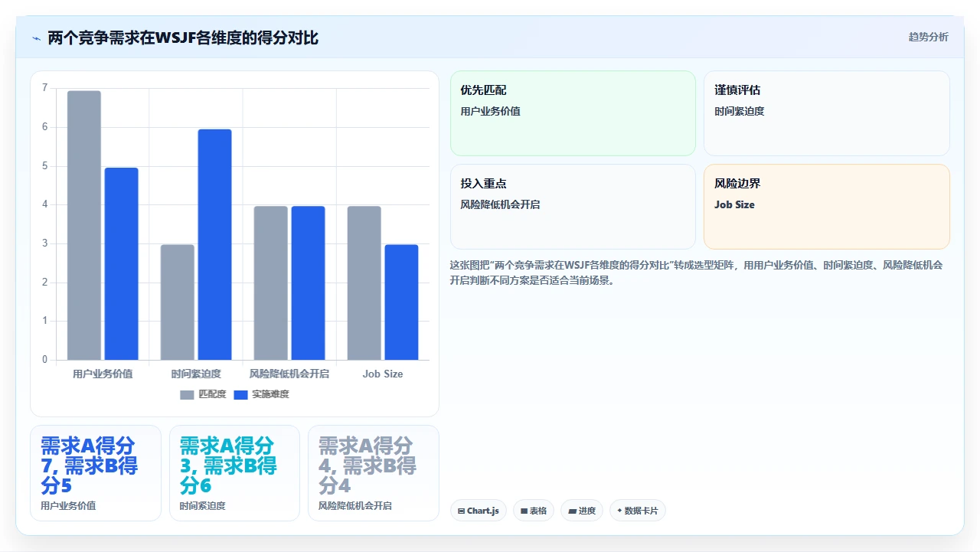This screenshot has height=552, width=980.
Task: Click 用户业务价值 text under 优先匹配
Action: point(491,111)
